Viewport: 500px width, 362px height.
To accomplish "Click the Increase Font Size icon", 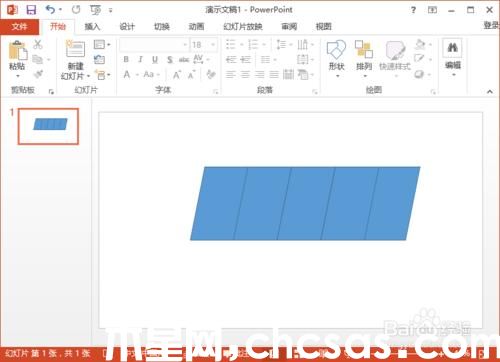I will pos(177,75).
